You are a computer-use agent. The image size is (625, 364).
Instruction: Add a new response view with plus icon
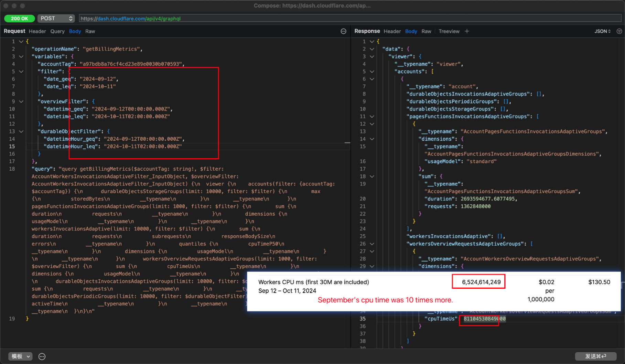pos(467,31)
